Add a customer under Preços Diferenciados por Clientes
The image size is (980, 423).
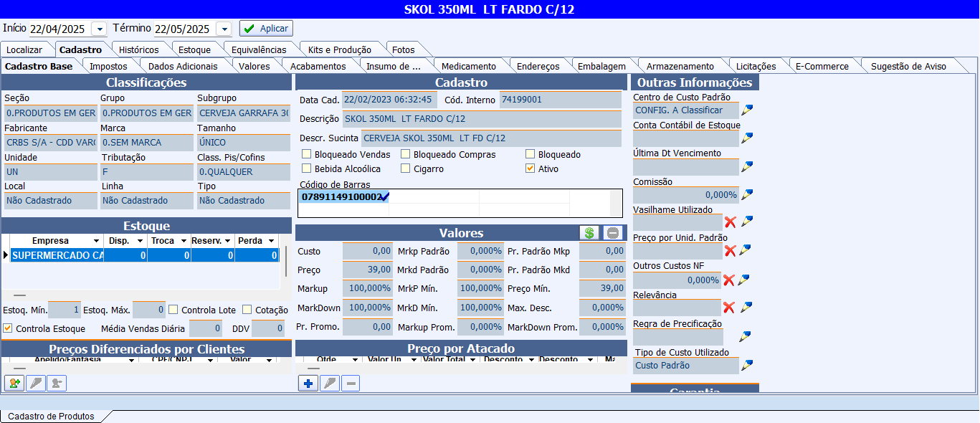tap(14, 384)
